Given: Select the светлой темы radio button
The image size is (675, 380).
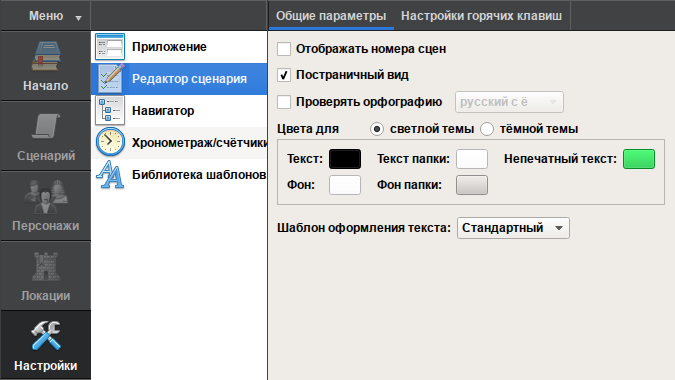Looking at the screenshot, I should [x=377, y=129].
